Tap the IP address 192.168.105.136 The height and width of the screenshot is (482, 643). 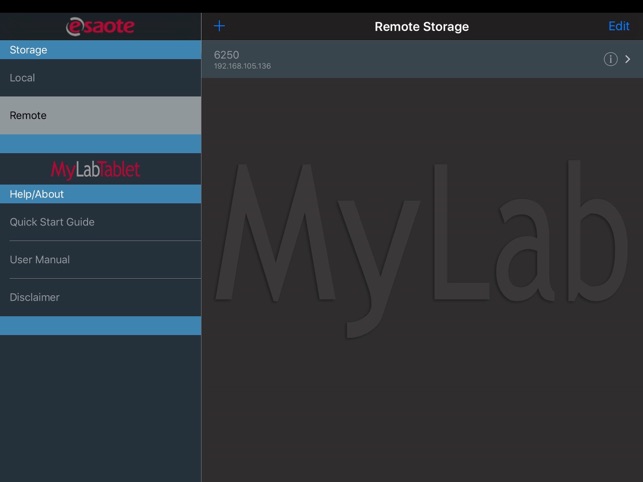(x=242, y=66)
